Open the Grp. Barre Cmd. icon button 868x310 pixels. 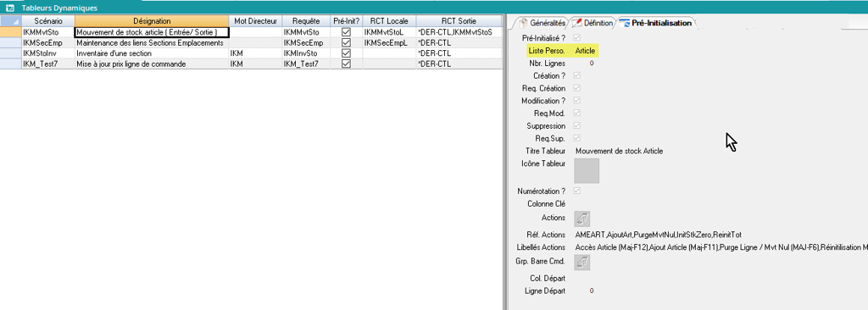pos(581,263)
